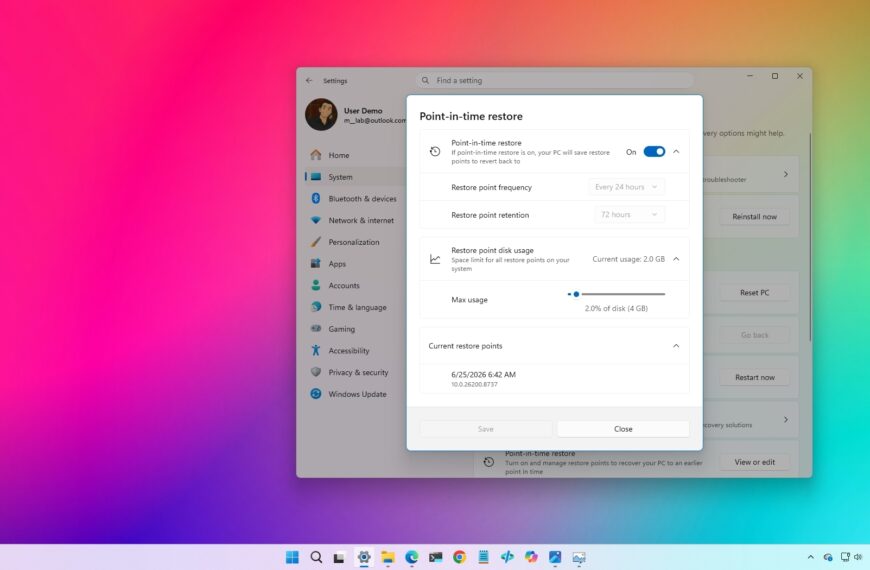
Task: Open Notepad from taskbar
Action: click(x=483, y=557)
